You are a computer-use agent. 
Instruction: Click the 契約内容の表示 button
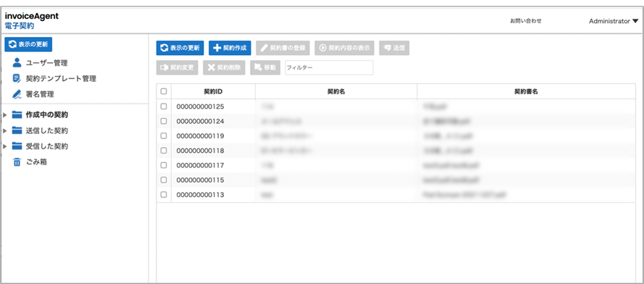click(344, 48)
